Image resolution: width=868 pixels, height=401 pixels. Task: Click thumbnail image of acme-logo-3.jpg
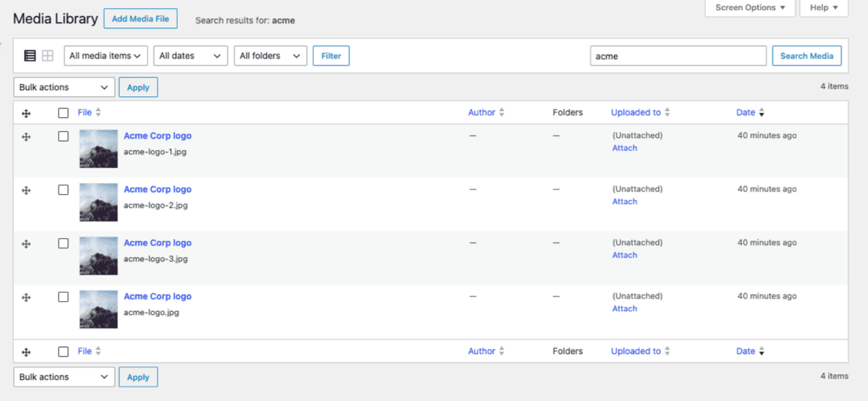point(98,256)
